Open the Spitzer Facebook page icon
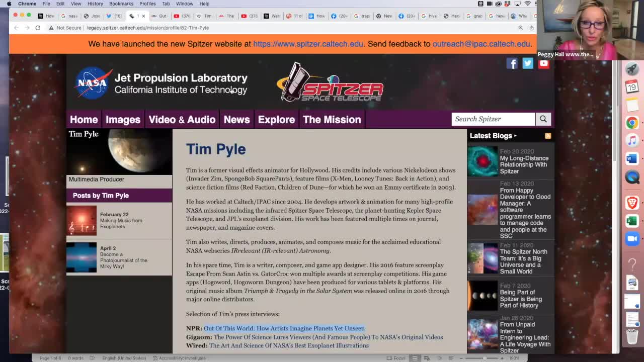644x362 pixels. coord(512,63)
